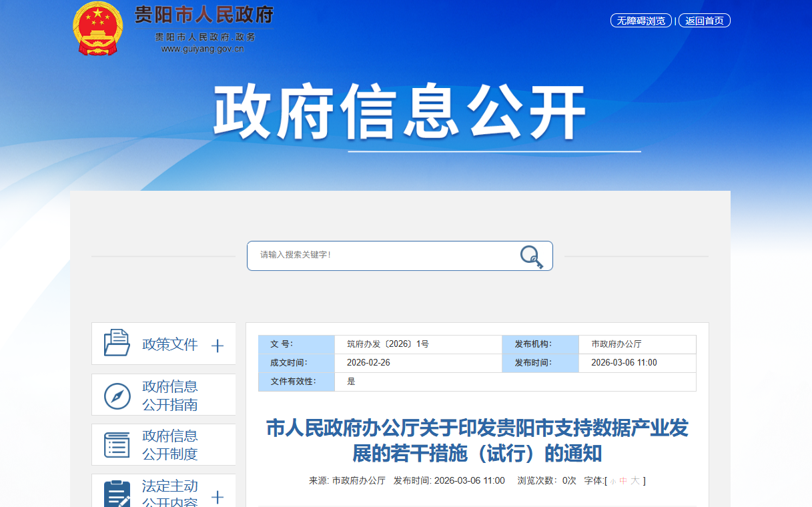Click the clipboard icon for 法定主动公开内容

(117, 494)
